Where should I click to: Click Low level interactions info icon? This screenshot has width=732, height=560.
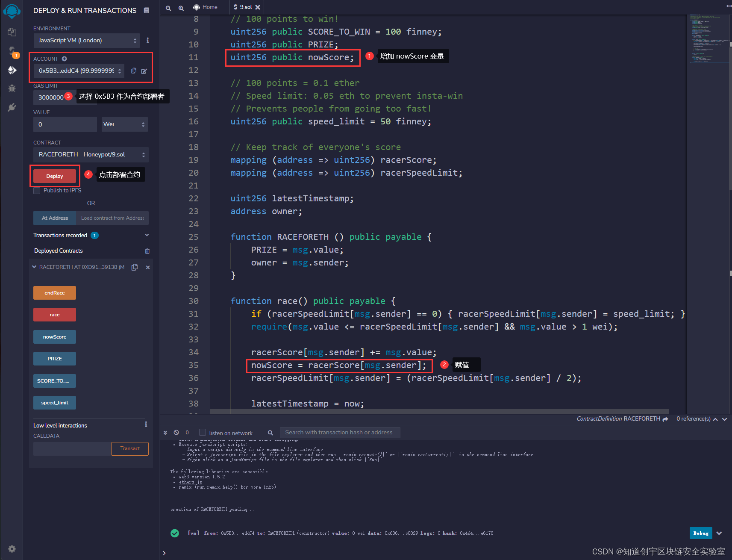146,424
